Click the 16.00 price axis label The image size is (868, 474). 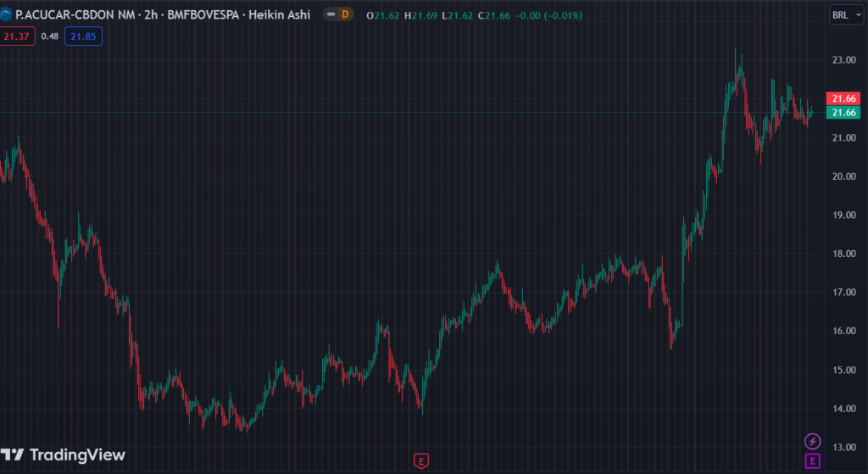(843, 331)
